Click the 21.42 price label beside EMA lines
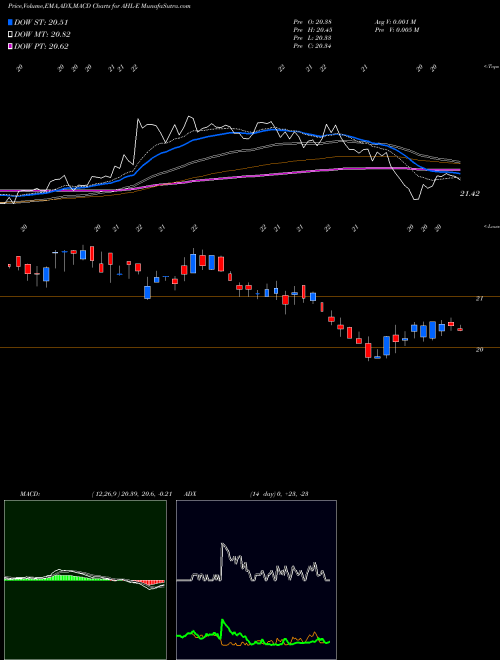500x660 pixels. [470, 194]
